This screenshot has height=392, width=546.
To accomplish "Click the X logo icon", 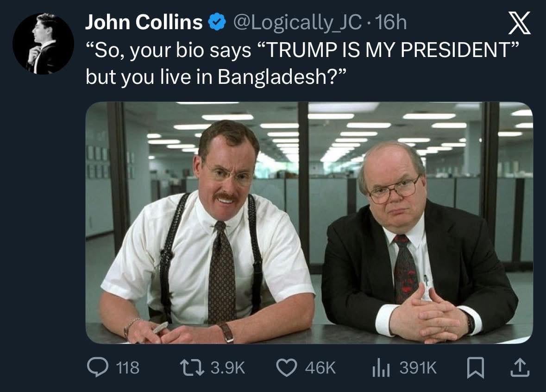I will tap(519, 23).
